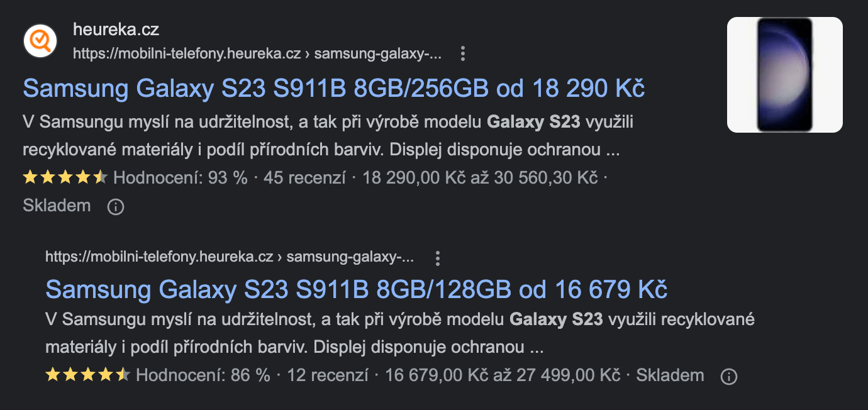Click the 18 290,00 Kč až 30 560,30 Kč price range
Image resolution: width=868 pixels, height=410 pixels.
click(480, 178)
